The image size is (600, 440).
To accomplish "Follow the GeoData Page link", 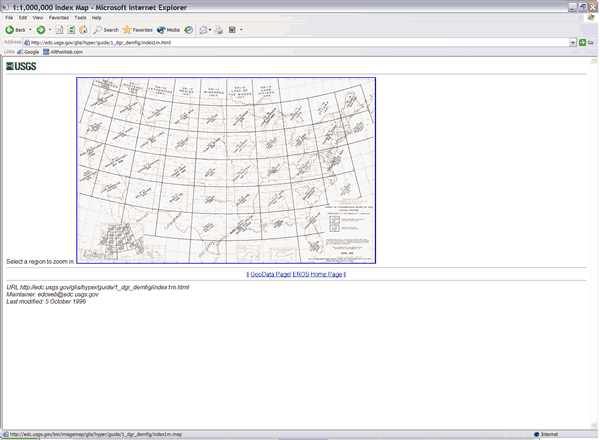I will tap(270, 274).
